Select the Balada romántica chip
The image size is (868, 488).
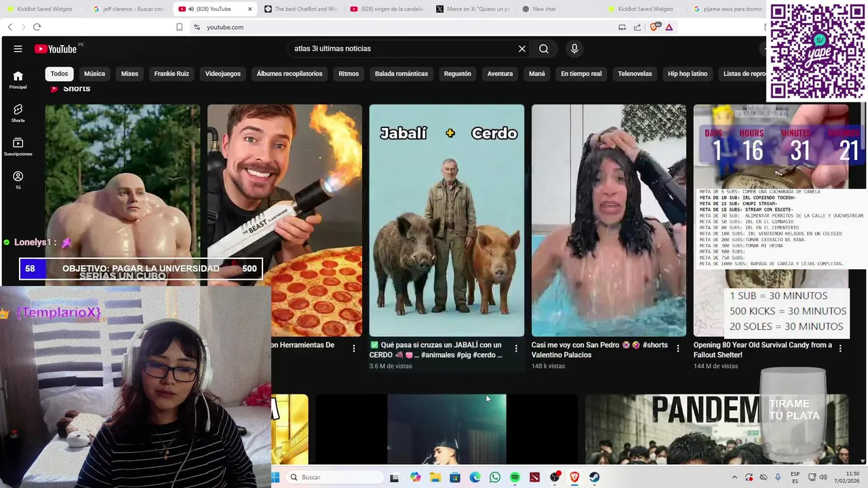tap(401, 74)
